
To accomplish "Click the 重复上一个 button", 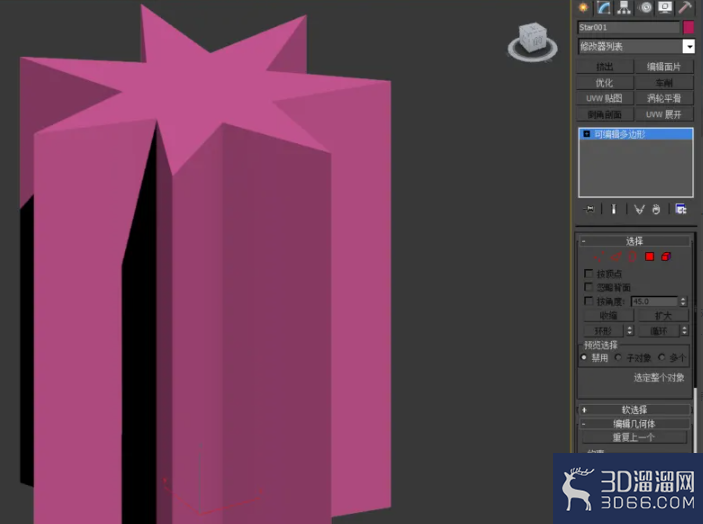I will point(634,437).
